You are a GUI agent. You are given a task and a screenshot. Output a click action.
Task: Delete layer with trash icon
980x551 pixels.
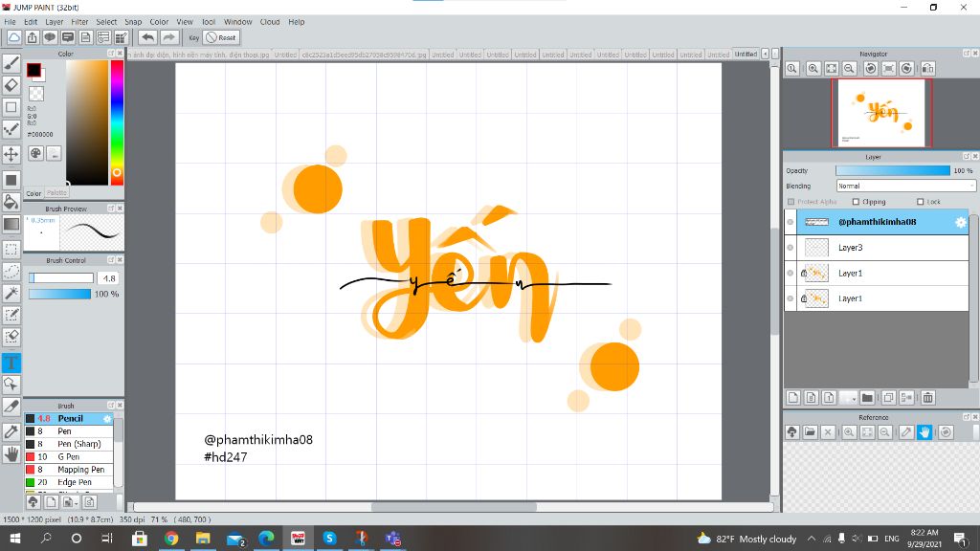[x=928, y=397]
